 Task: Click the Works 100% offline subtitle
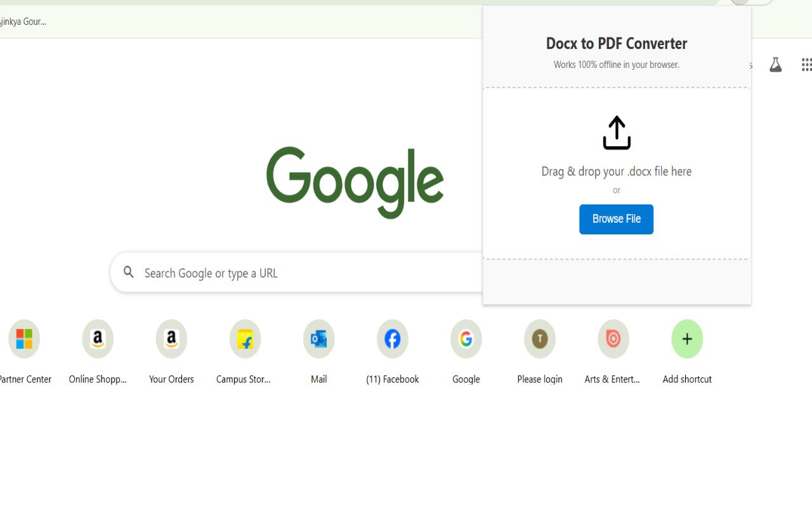point(617,65)
